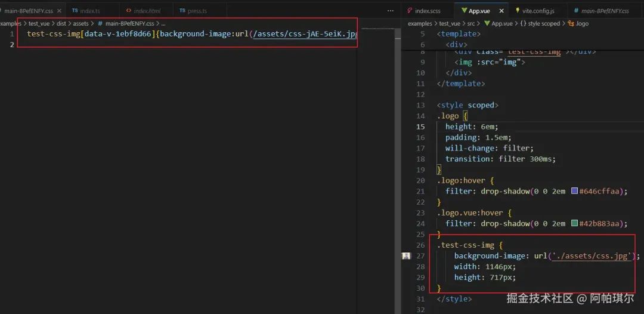This screenshot has height=314, width=644.
Task: Click the Sass icon on index.scss tab
Action: tap(410, 11)
